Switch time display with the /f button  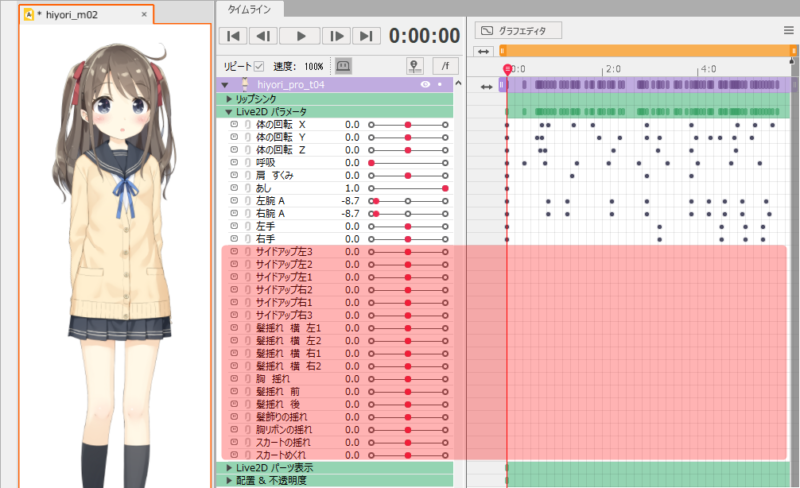pyautogui.click(x=445, y=66)
